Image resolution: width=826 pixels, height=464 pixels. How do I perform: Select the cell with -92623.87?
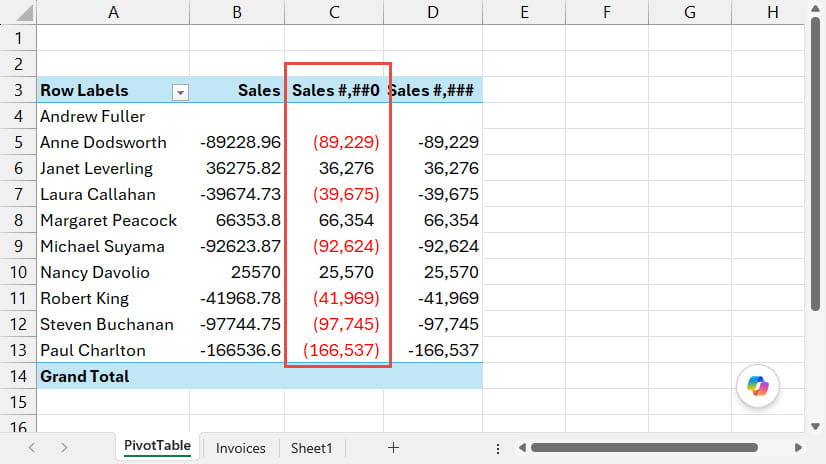pyautogui.click(x=237, y=246)
